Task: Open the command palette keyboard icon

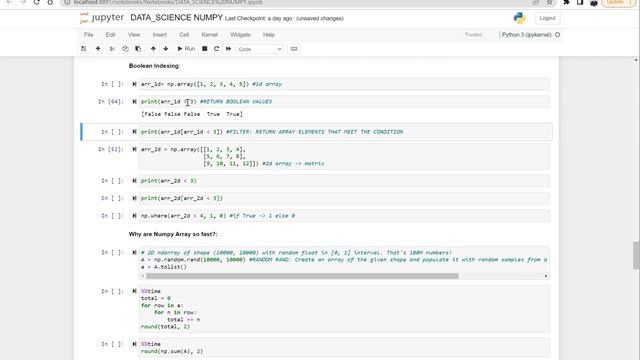Action: click(294, 49)
